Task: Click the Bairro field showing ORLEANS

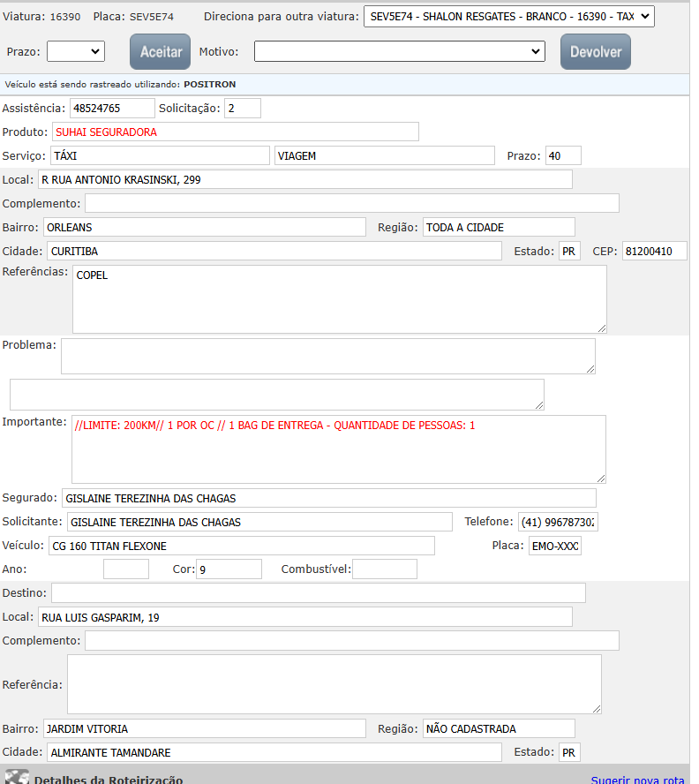Action: [204, 228]
